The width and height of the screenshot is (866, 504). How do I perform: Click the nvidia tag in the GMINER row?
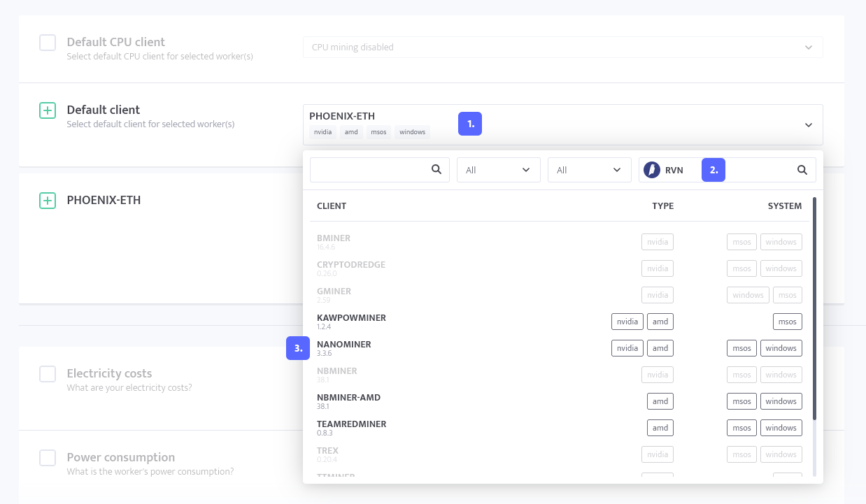(658, 295)
